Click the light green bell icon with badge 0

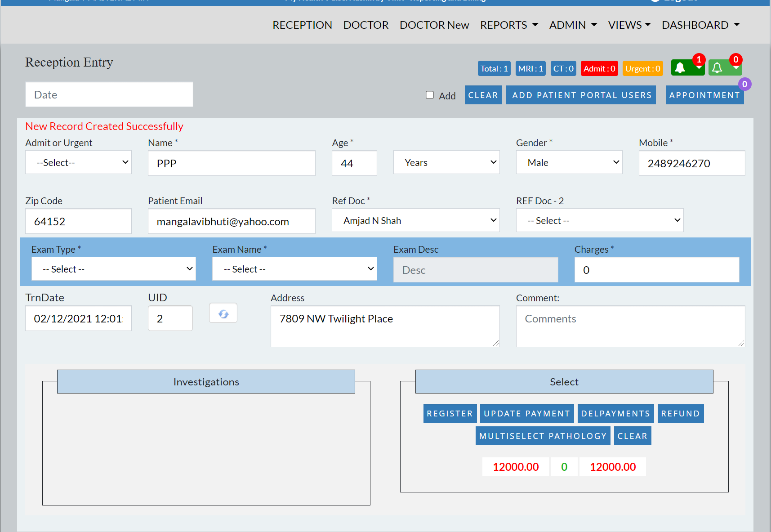[x=725, y=67]
